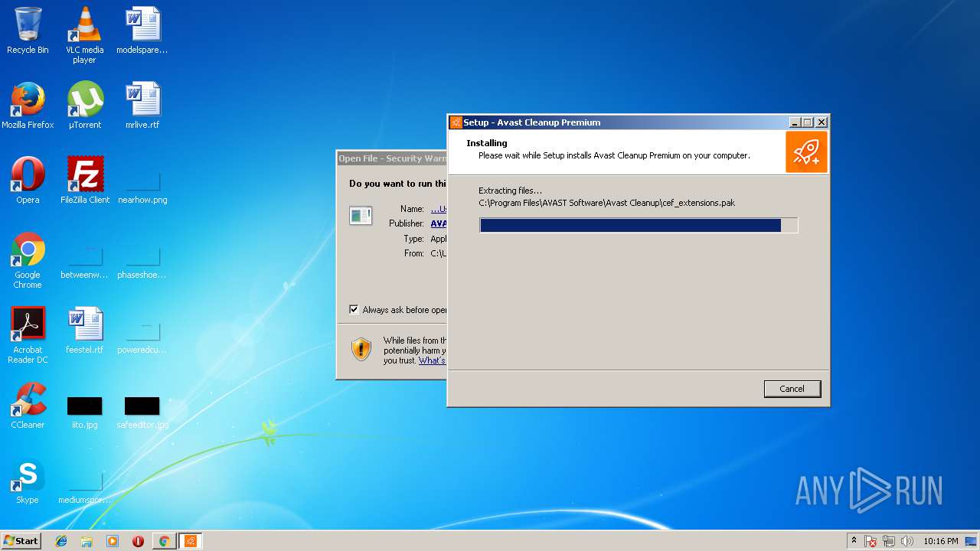Select the phaseshoe... desktop file
Viewport: 980px width, 551px height.
tap(142, 263)
